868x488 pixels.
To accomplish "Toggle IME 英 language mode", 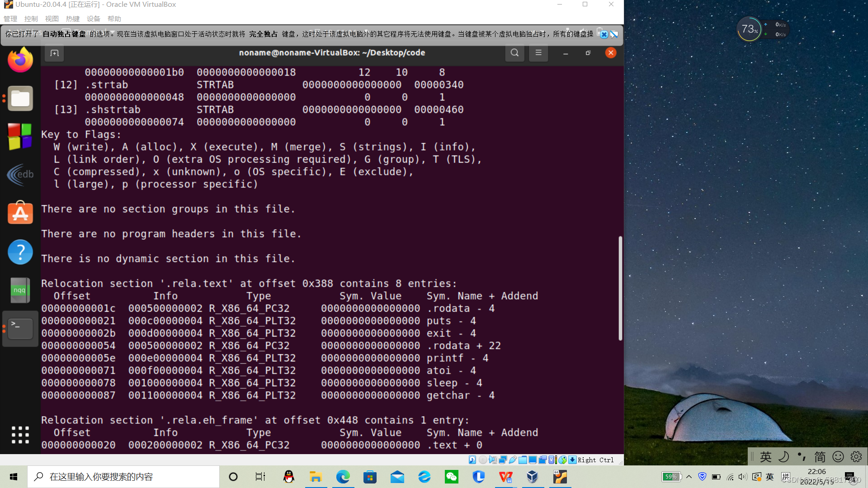I will point(765,457).
